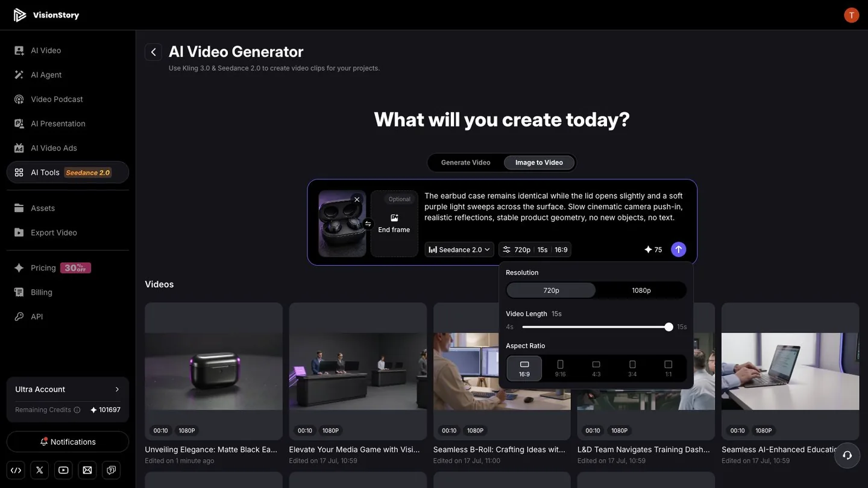Open the Seamless AI-Enhanced Education video
The image size is (868, 488).
(790, 371)
